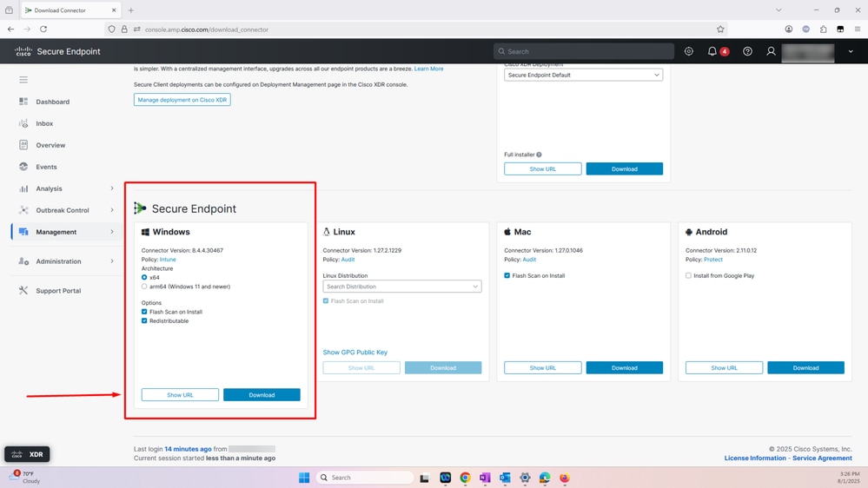
Task: Click Android Show URL button
Action: click(x=724, y=368)
